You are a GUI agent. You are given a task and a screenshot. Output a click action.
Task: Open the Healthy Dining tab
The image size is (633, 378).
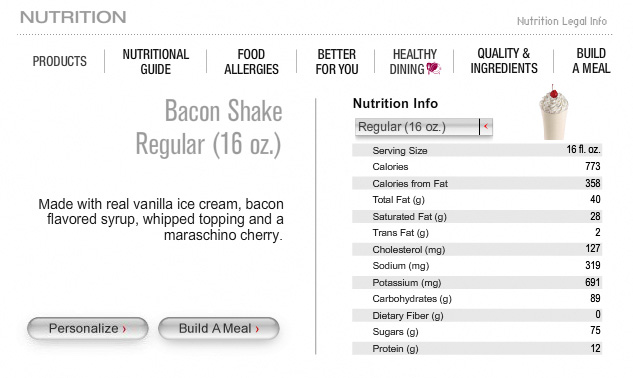[x=415, y=61]
